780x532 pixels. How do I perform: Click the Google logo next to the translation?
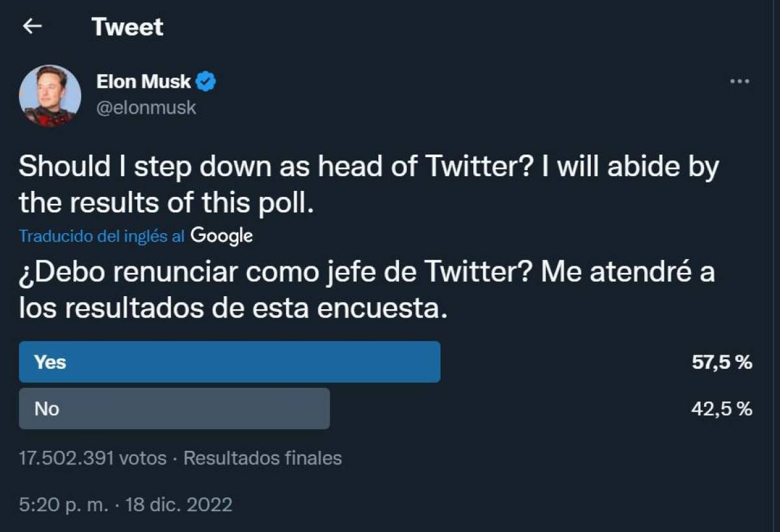click(x=221, y=236)
